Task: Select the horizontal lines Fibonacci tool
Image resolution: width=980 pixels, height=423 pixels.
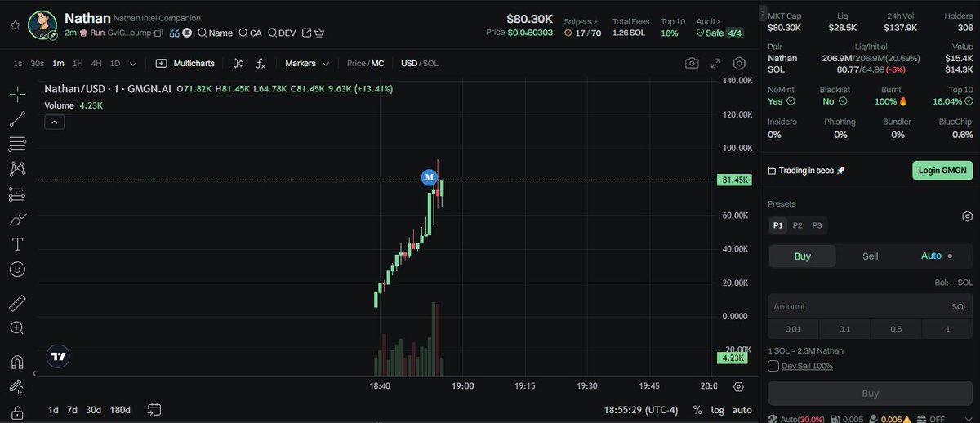Action: (x=17, y=145)
